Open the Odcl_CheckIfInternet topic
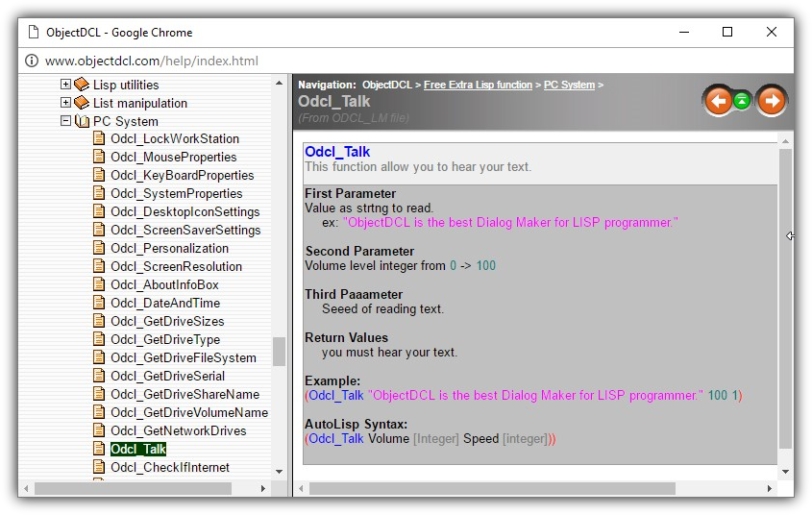This screenshot has height=515, width=812. (x=170, y=467)
